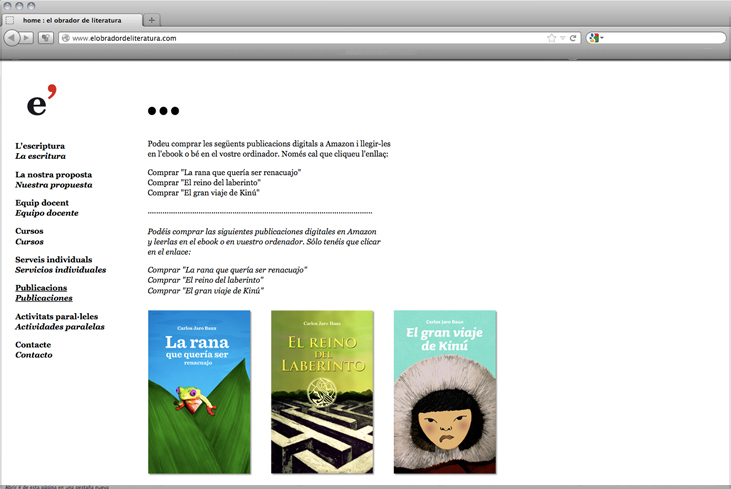This screenshot has height=489, width=731.
Task: Reload the page with the refresh icon
Action: (x=573, y=38)
